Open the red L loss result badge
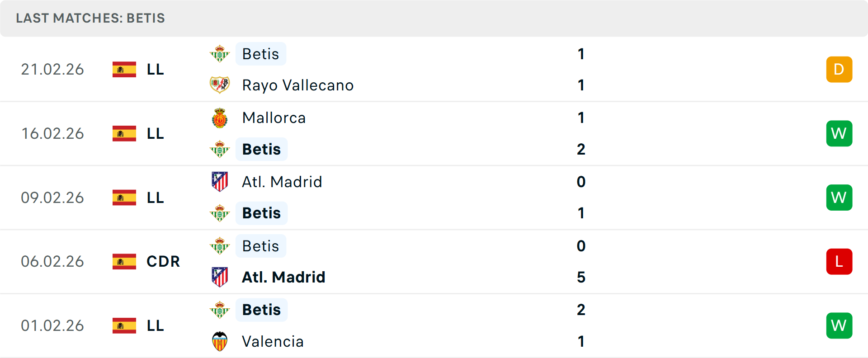The width and height of the screenshot is (868, 358). pyautogui.click(x=839, y=262)
